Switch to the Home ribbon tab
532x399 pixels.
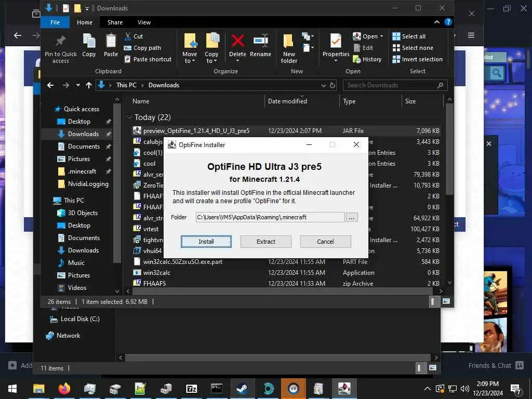pyautogui.click(x=85, y=22)
